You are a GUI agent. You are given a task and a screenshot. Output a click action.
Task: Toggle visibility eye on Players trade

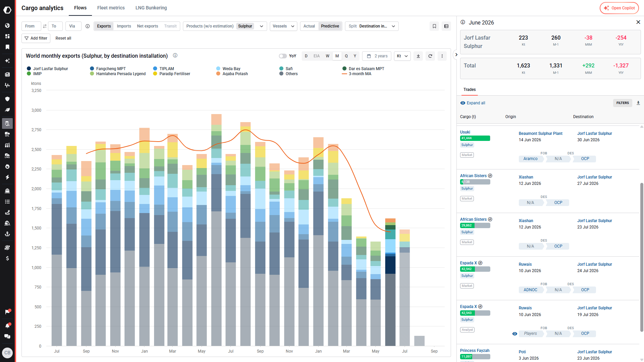tap(514, 334)
